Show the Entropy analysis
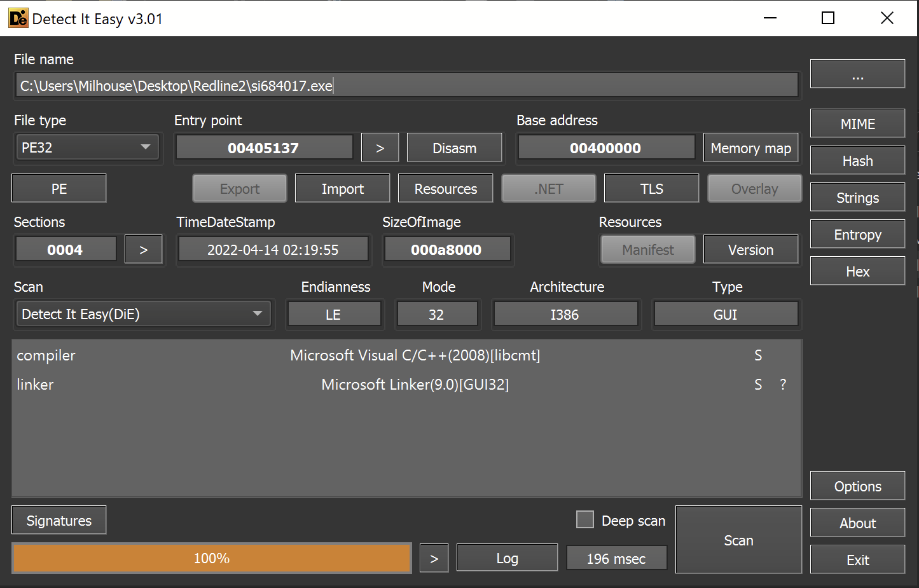Image resolution: width=919 pixels, height=588 pixels. click(857, 234)
